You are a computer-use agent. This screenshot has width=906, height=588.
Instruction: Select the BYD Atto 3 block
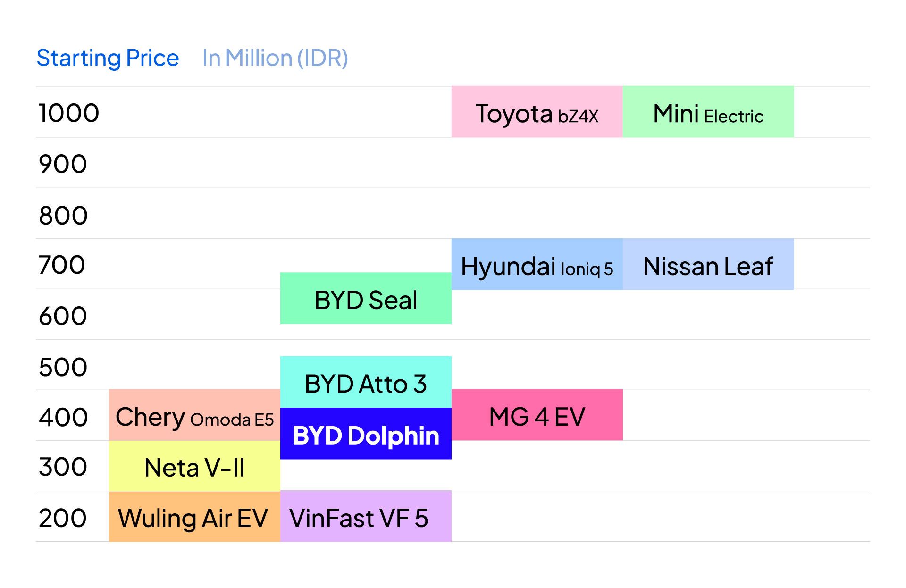(x=366, y=382)
